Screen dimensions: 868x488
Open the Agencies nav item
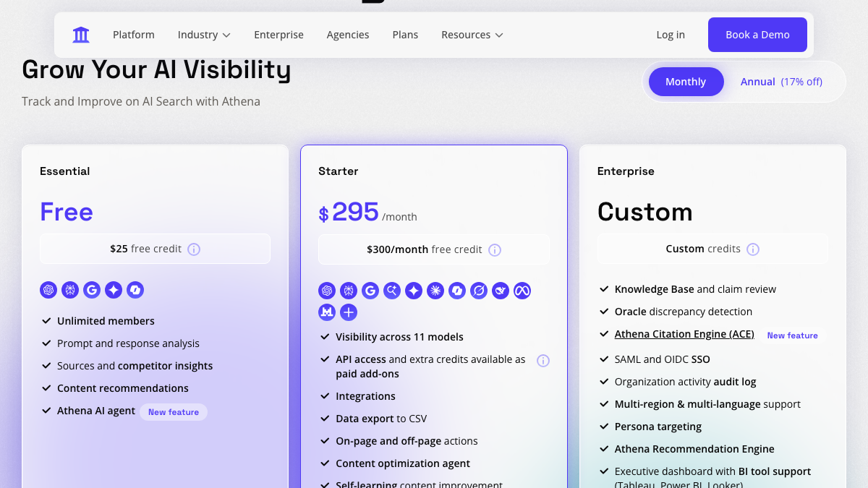point(348,35)
